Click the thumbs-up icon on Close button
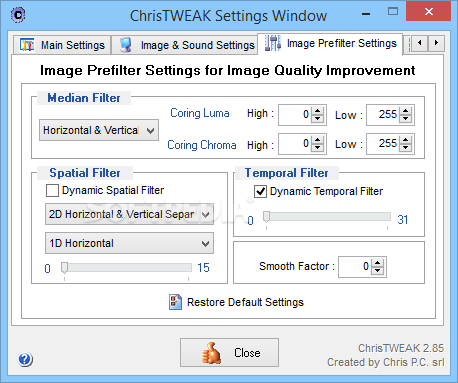Screen dimensions: 458x383 click(211, 353)
